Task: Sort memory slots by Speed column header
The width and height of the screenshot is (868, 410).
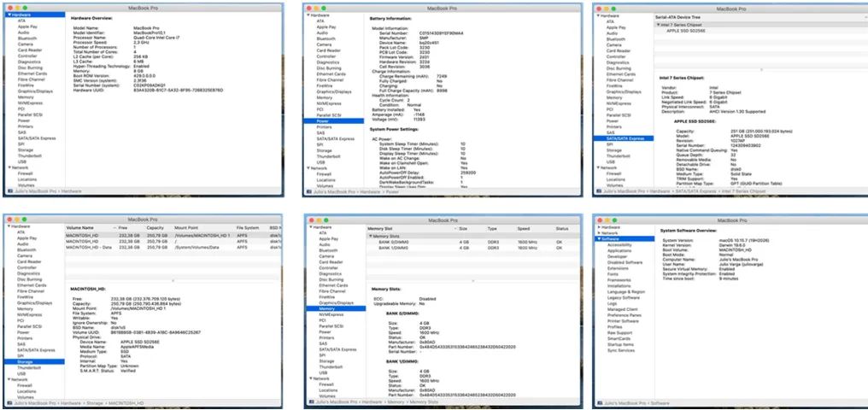Action: click(x=523, y=229)
